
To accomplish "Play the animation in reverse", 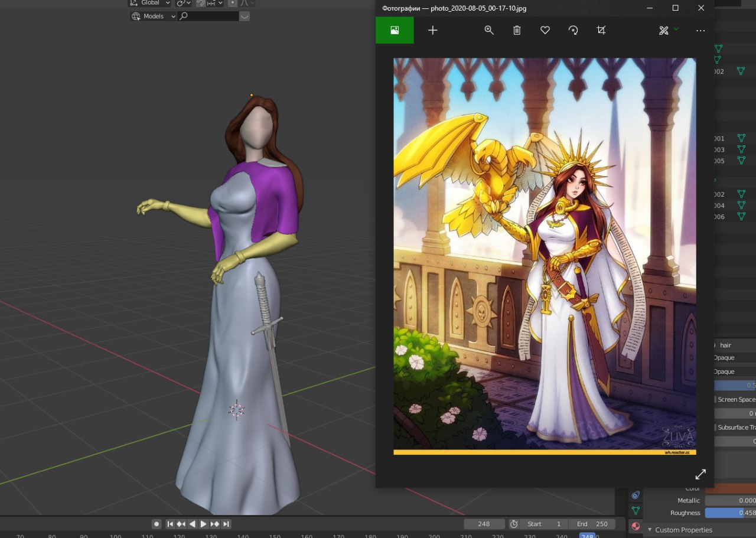I will tap(192, 524).
